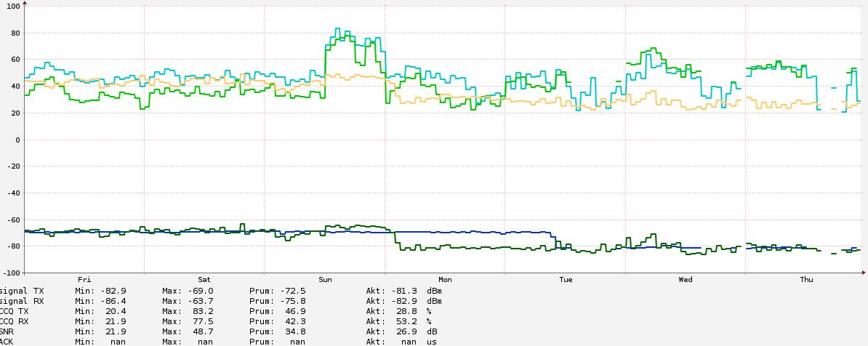Click the Sun day label
The width and height of the screenshot is (868, 346).
(326, 280)
